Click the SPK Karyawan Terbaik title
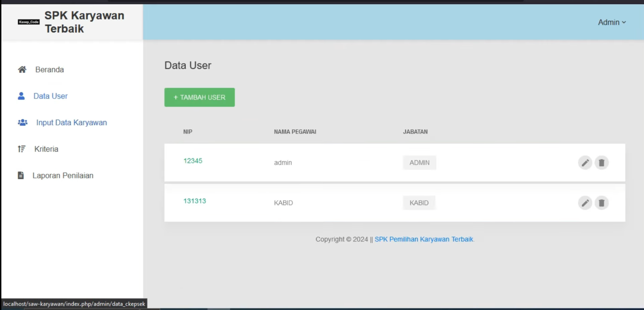The image size is (644, 310). point(85,22)
